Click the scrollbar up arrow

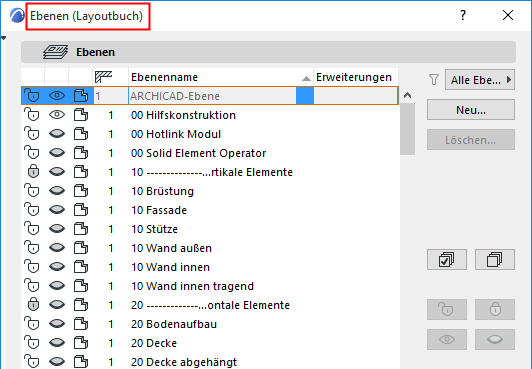tap(407, 95)
